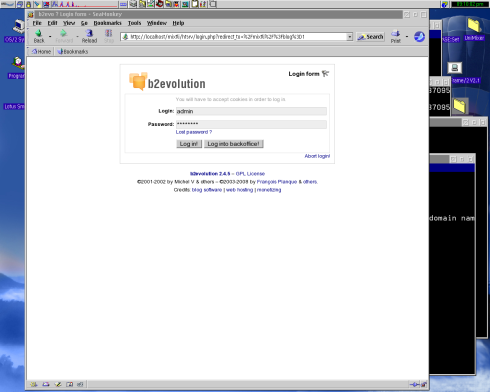Screen dimensions: 490x392
Task: Open the Go menu
Action: (84, 23)
